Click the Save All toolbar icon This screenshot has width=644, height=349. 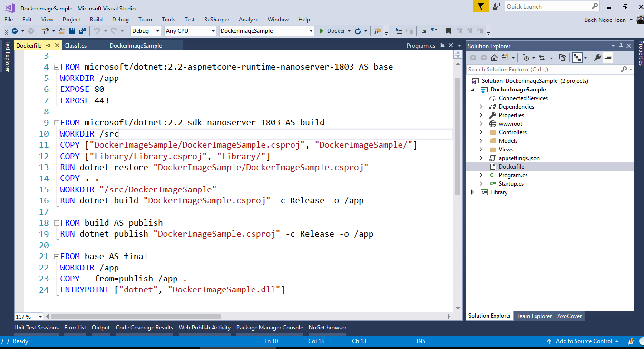pyautogui.click(x=82, y=31)
